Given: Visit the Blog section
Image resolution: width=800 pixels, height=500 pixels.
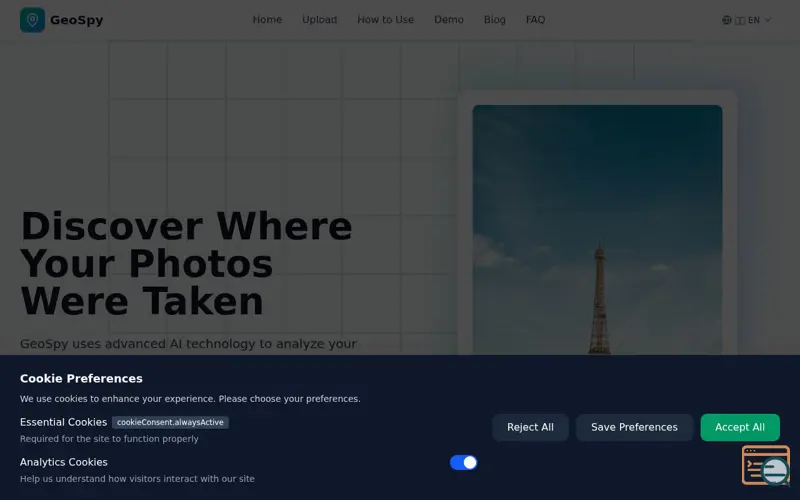Looking at the screenshot, I should (x=494, y=20).
